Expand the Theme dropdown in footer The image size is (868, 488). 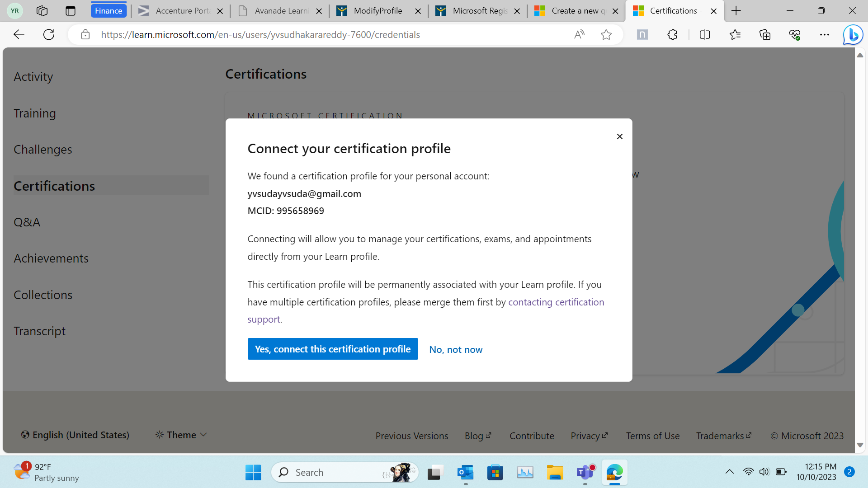(x=181, y=435)
